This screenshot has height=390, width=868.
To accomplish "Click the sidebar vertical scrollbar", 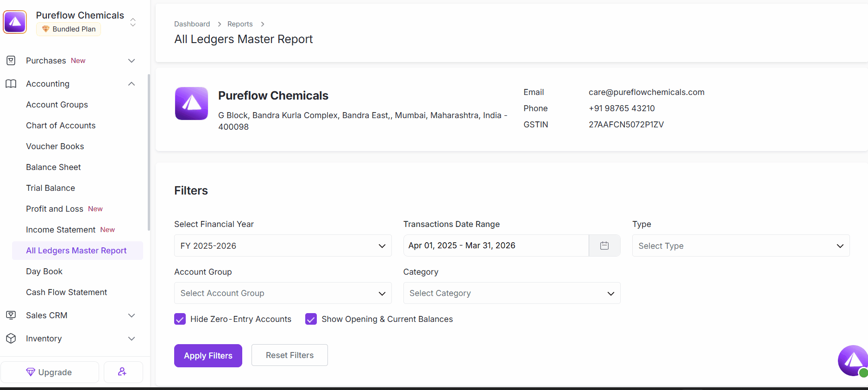I will pyautogui.click(x=149, y=153).
